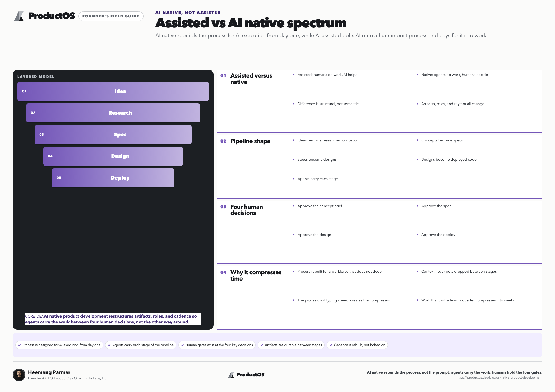Click the ProductOS logo icon in header
The image size is (555, 392).
click(x=19, y=16)
